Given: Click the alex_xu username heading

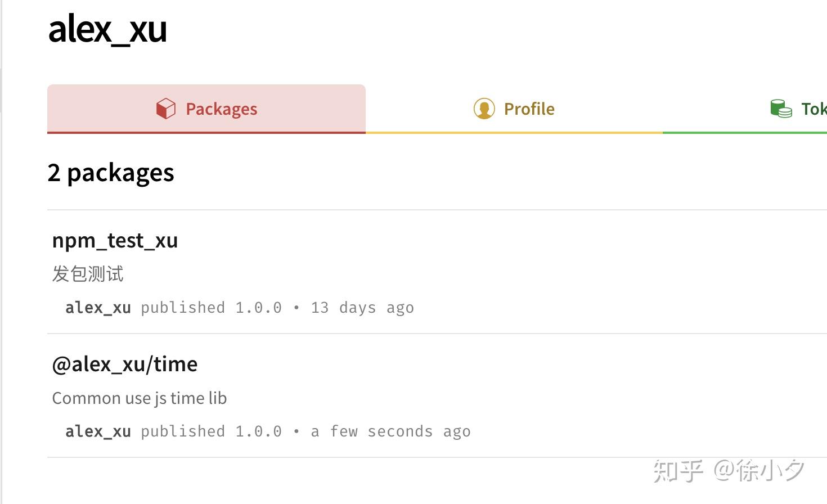Looking at the screenshot, I should click(107, 29).
